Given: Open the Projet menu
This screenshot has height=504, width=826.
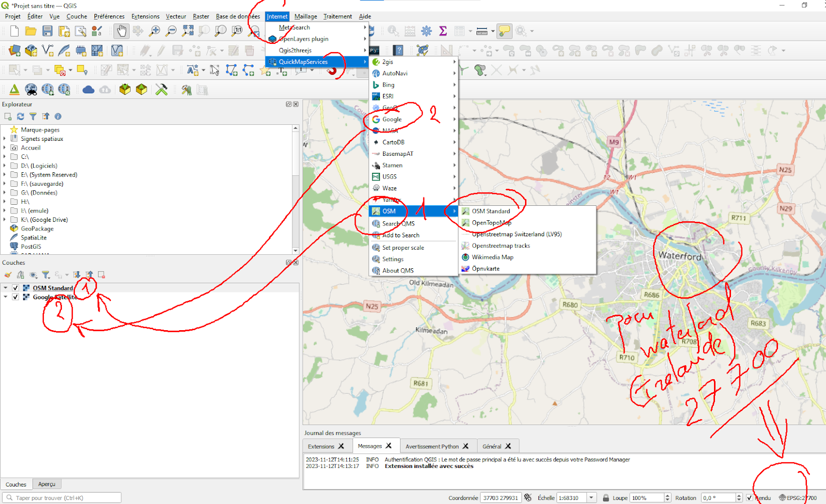Looking at the screenshot, I should pos(13,17).
